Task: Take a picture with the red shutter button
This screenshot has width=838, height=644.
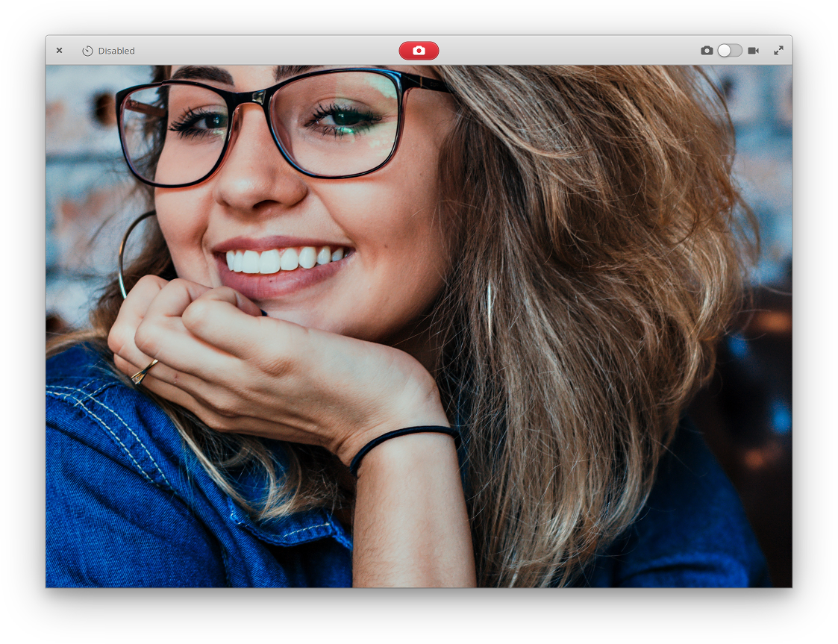Action: [419, 50]
